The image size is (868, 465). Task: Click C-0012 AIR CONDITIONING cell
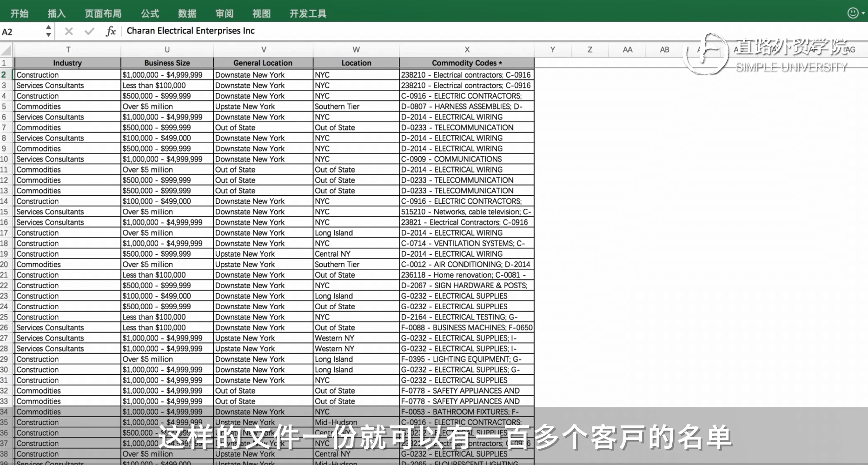tap(467, 265)
